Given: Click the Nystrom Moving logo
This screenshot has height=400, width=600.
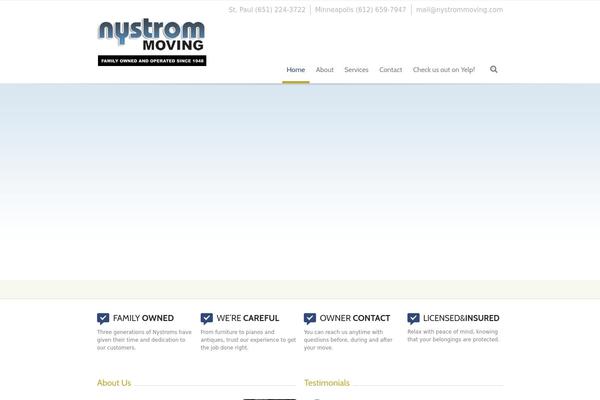Looking at the screenshot, I should pyautogui.click(x=152, y=42).
